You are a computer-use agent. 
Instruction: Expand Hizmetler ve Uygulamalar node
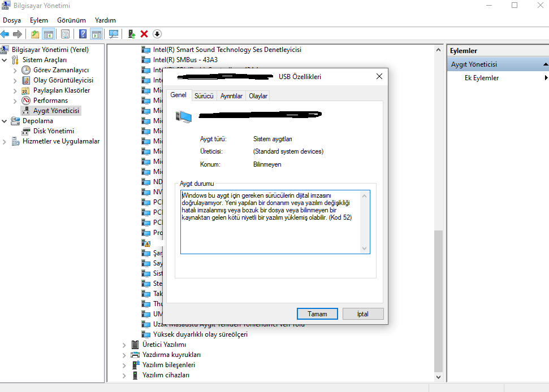[x=4, y=142]
